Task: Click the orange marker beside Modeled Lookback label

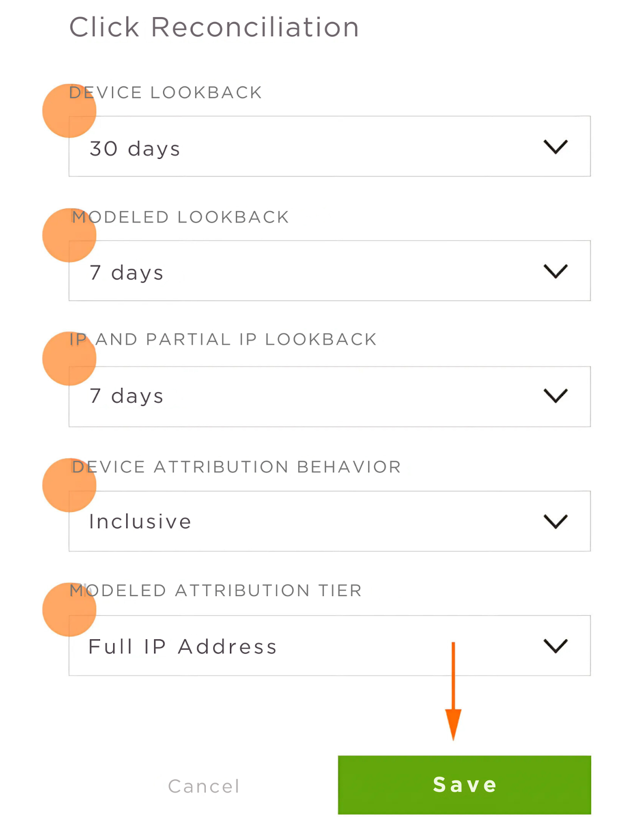Action: click(69, 235)
